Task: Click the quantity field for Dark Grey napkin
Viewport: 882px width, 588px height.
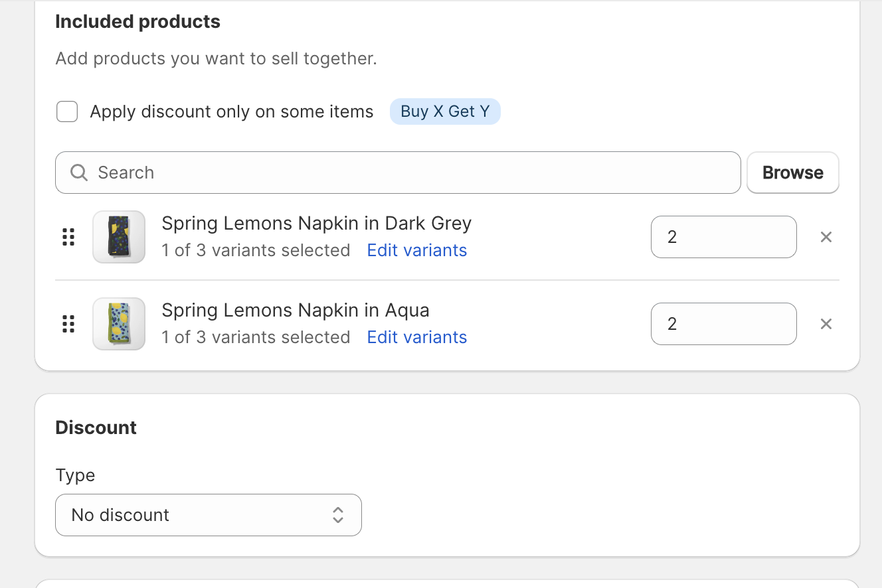Action: pos(723,237)
